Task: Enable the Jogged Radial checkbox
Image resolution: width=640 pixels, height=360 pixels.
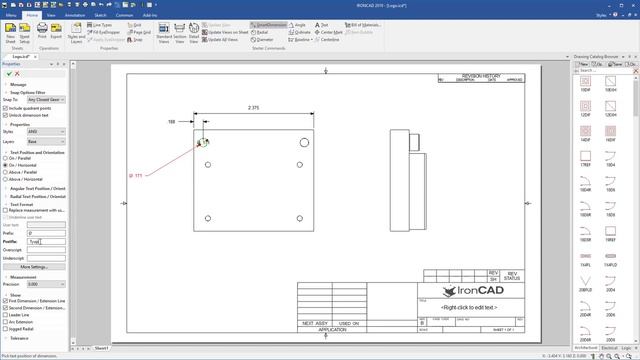Action: tap(5, 329)
